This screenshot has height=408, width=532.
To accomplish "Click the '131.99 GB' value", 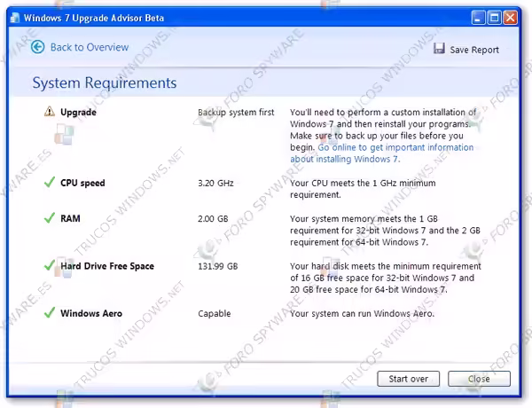I will tap(218, 266).
